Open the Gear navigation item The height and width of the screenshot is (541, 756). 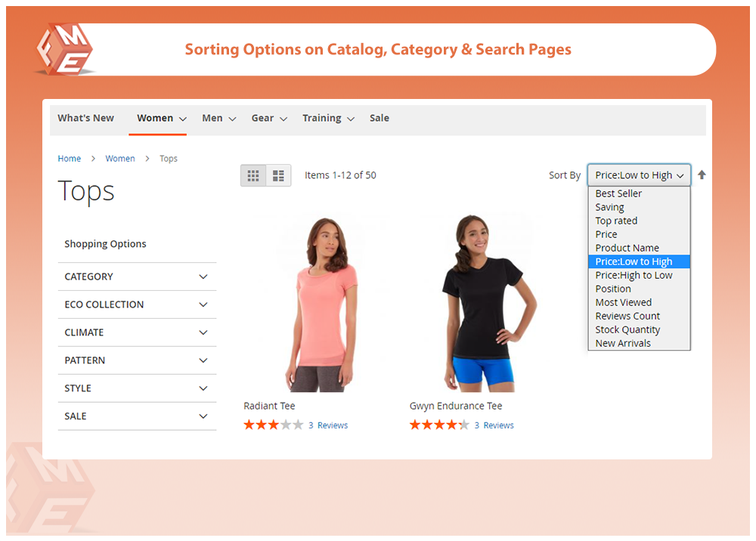[262, 118]
